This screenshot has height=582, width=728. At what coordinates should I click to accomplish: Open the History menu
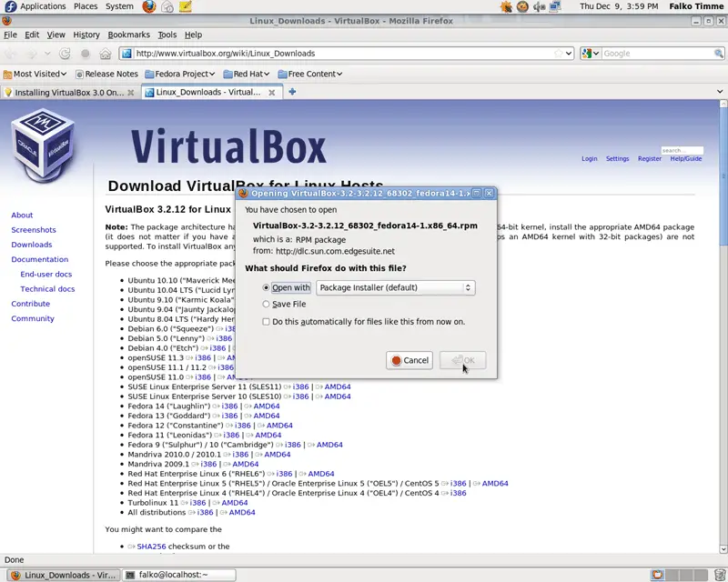[86, 35]
